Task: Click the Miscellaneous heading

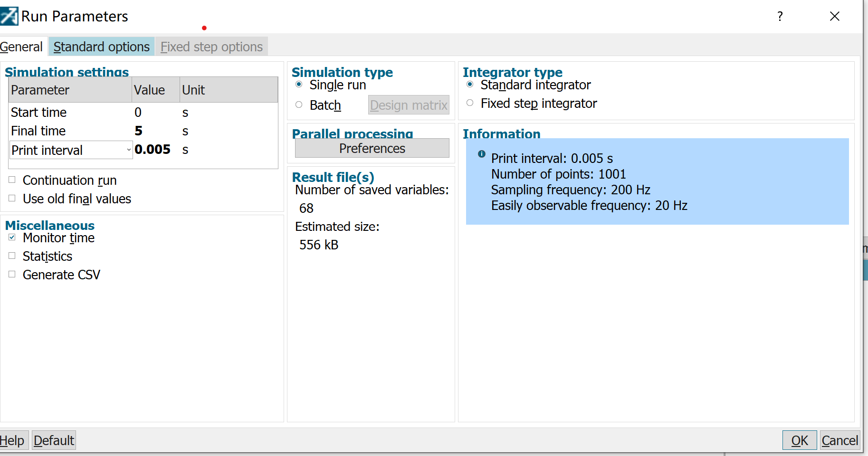Action: point(50,225)
